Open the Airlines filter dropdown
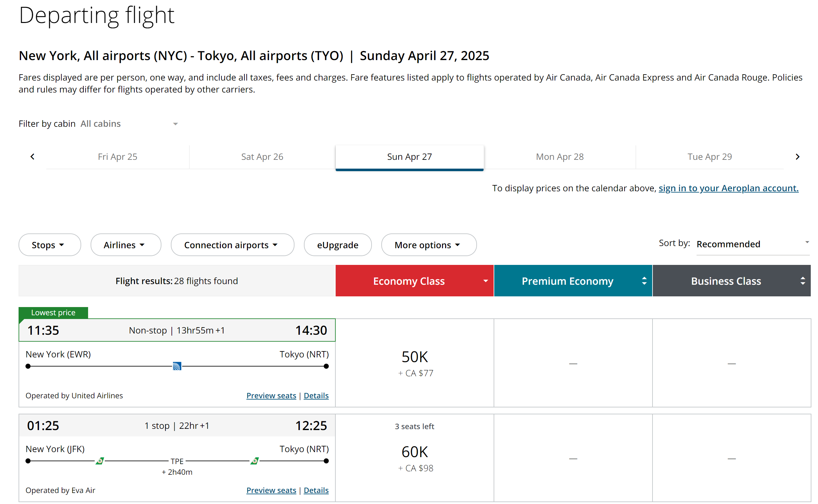Image resolution: width=818 pixels, height=504 pixels. (x=126, y=245)
